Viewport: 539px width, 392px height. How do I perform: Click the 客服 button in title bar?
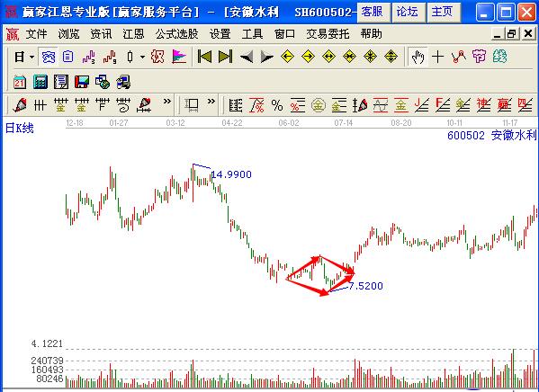(x=373, y=12)
